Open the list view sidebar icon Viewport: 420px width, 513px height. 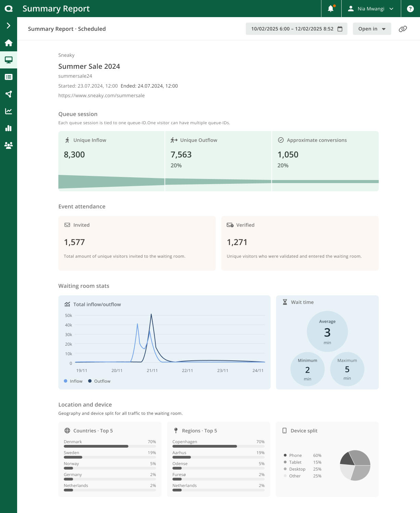click(x=9, y=77)
